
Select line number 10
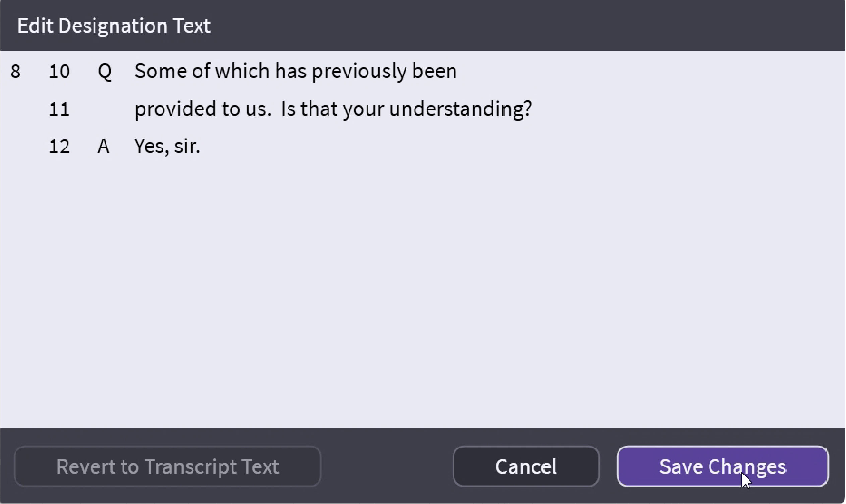[x=59, y=72]
